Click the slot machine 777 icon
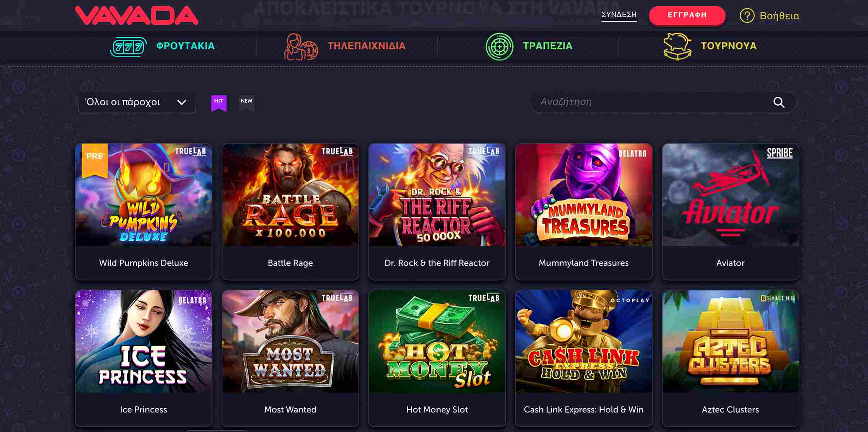Viewport: 868px width, 432px height. 128,47
